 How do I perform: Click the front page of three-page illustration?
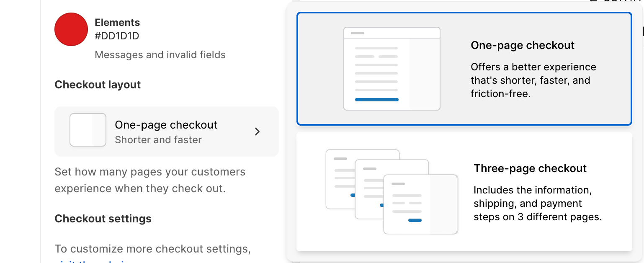[420, 204]
